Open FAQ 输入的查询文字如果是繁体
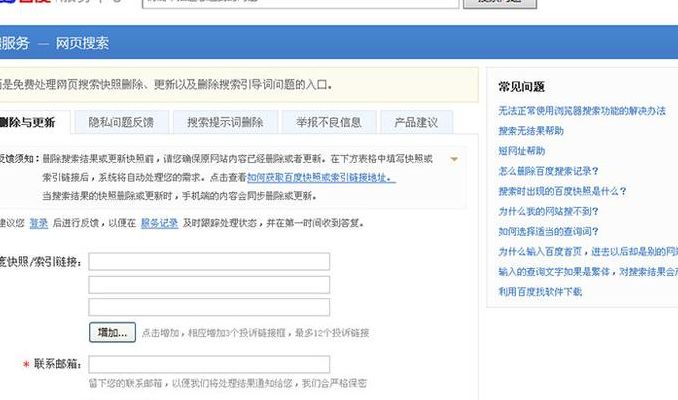This screenshot has height=400, width=678. (x=588, y=272)
